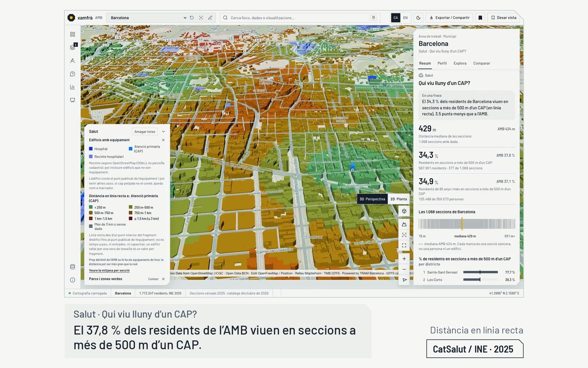
Task: Open the bar chart statistics sidebar icon
Action: coord(72,87)
